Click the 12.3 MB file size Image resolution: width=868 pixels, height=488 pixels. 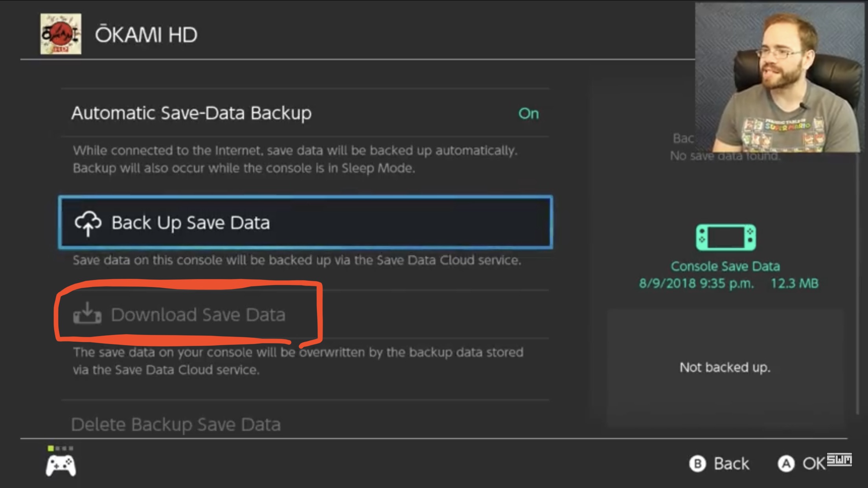point(794,283)
